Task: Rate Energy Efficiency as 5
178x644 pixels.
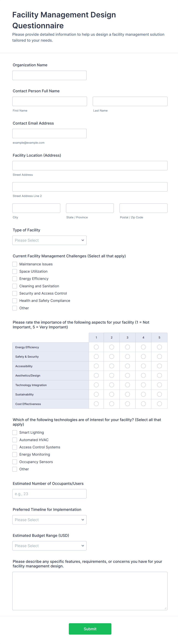Action: point(159,347)
